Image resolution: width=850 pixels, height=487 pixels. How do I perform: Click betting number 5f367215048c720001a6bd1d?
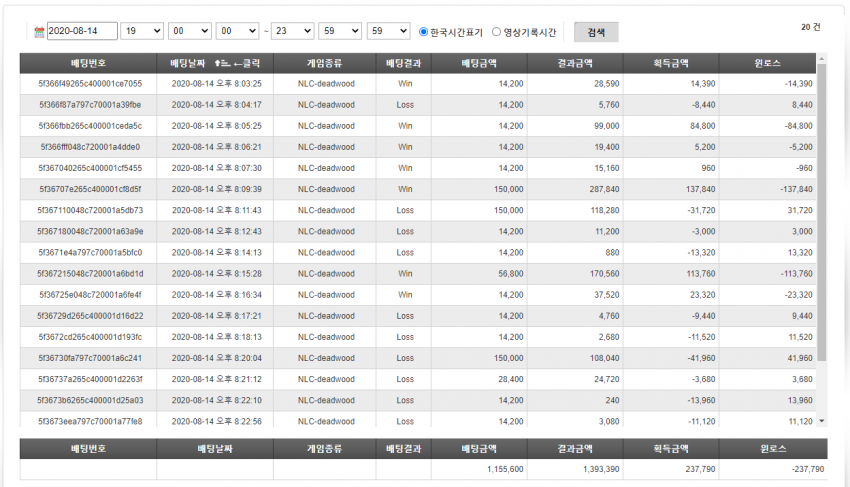(x=90, y=274)
